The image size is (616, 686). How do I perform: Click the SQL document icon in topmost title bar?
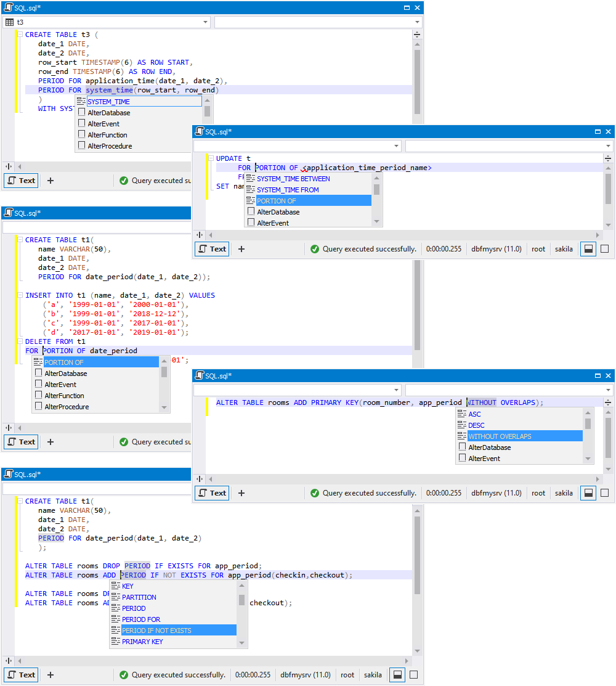coord(8,7)
